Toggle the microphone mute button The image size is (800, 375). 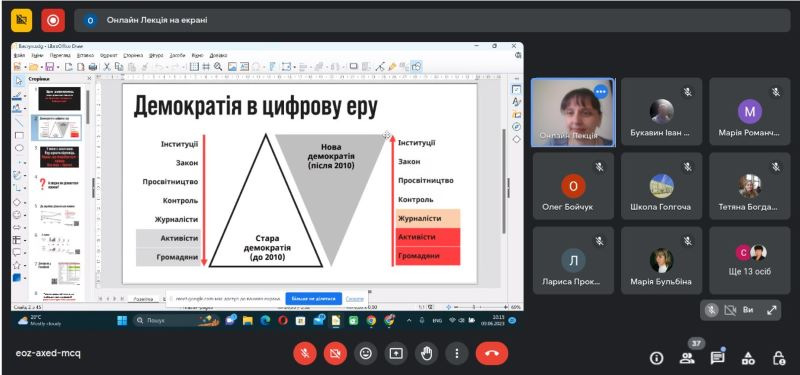[305, 354]
